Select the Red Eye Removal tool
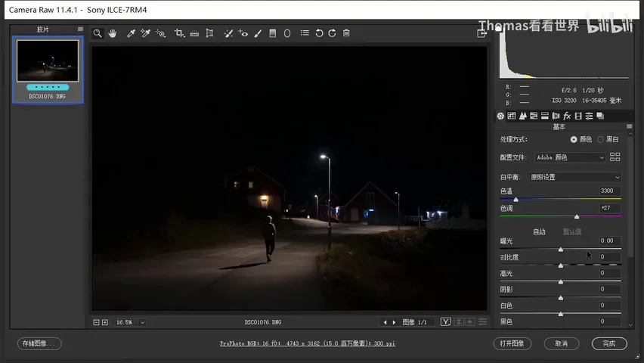The width and height of the screenshot is (644, 363). (x=243, y=33)
